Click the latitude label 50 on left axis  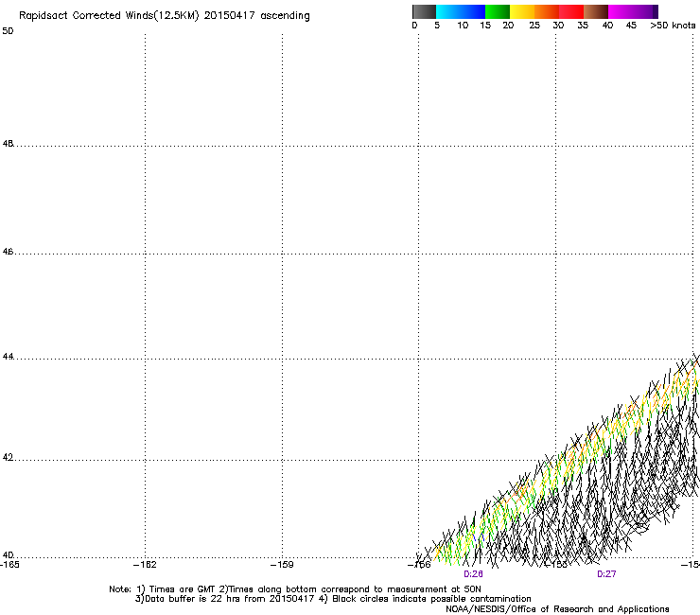coord(8,31)
